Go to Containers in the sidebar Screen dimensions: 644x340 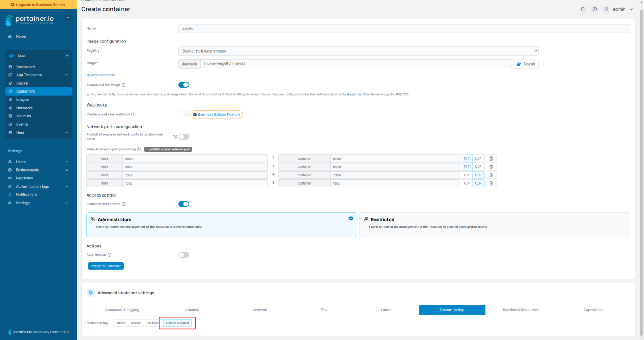pyautogui.click(x=39, y=91)
